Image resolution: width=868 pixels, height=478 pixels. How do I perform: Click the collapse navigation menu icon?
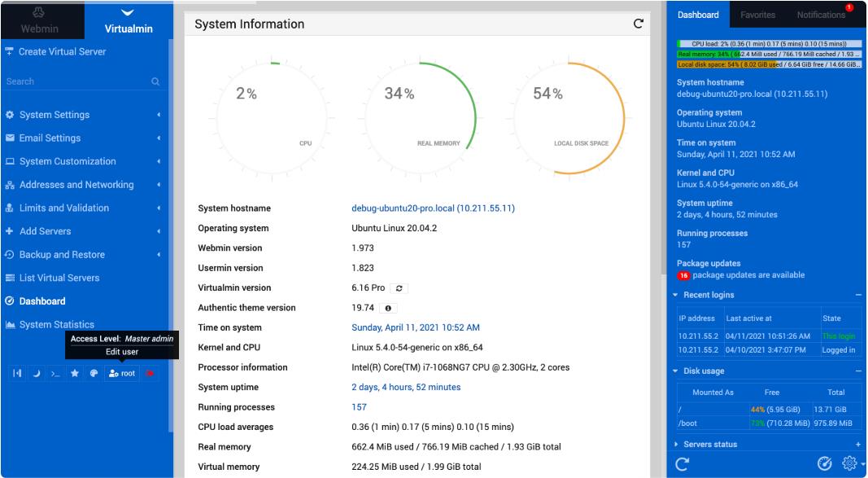tap(18, 373)
